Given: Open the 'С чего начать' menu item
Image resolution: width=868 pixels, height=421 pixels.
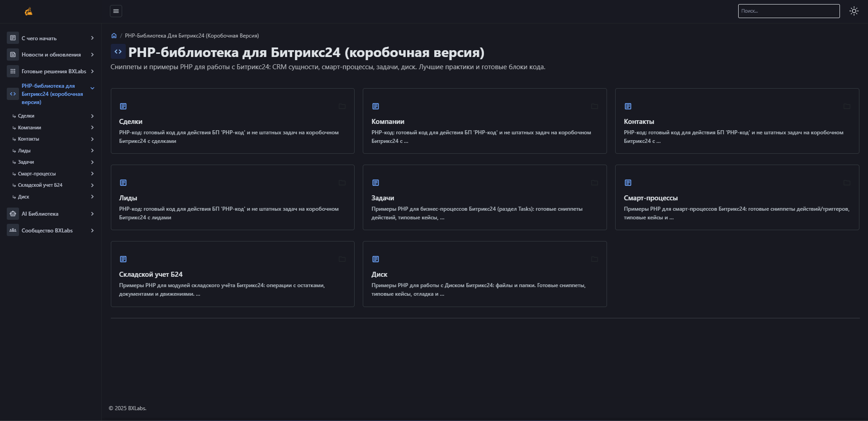Looking at the screenshot, I should (39, 38).
